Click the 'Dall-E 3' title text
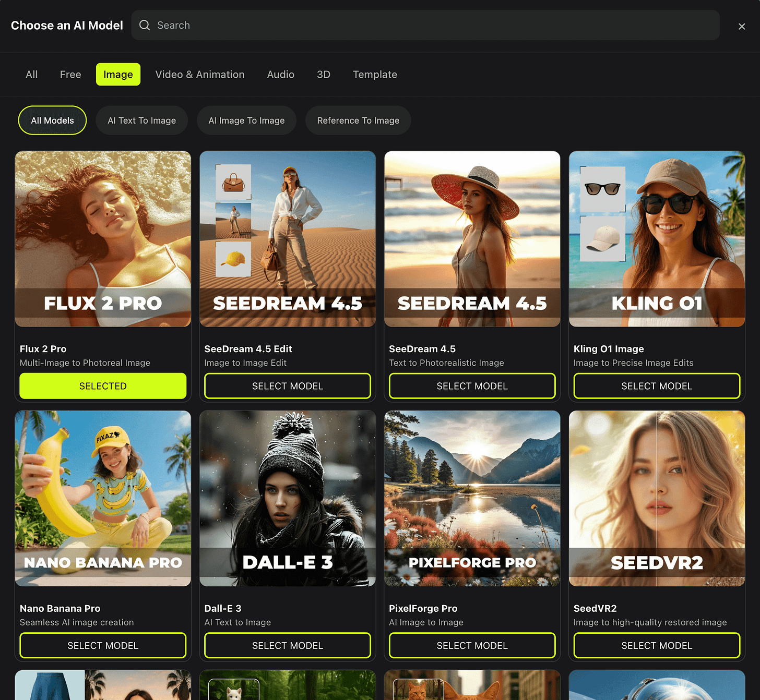This screenshot has width=760, height=700. [x=223, y=608]
